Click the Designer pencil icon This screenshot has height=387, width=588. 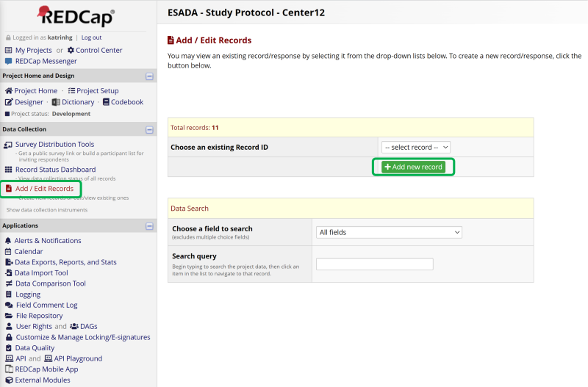pyautogui.click(x=9, y=102)
